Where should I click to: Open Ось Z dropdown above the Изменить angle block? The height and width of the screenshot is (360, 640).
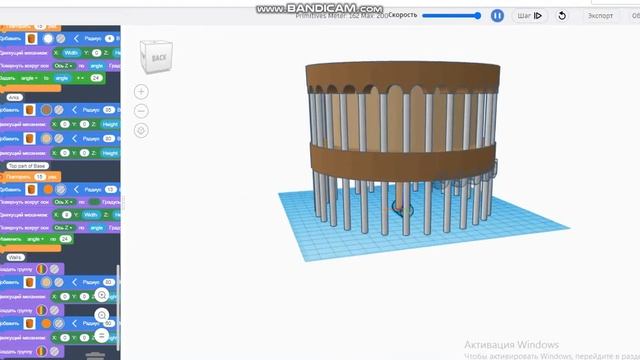tap(64, 228)
